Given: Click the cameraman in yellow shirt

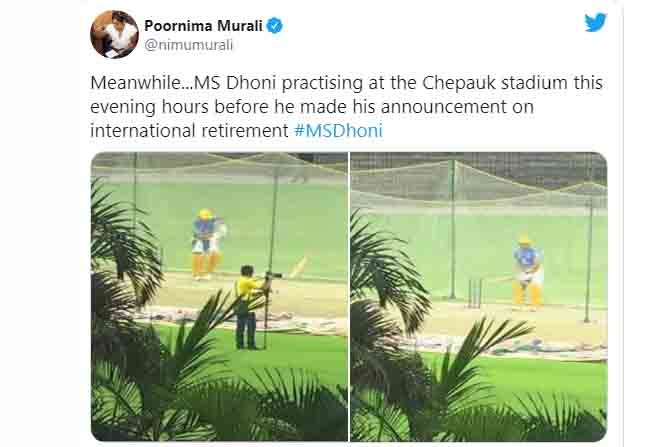Looking at the screenshot, I should pyautogui.click(x=247, y=306).
